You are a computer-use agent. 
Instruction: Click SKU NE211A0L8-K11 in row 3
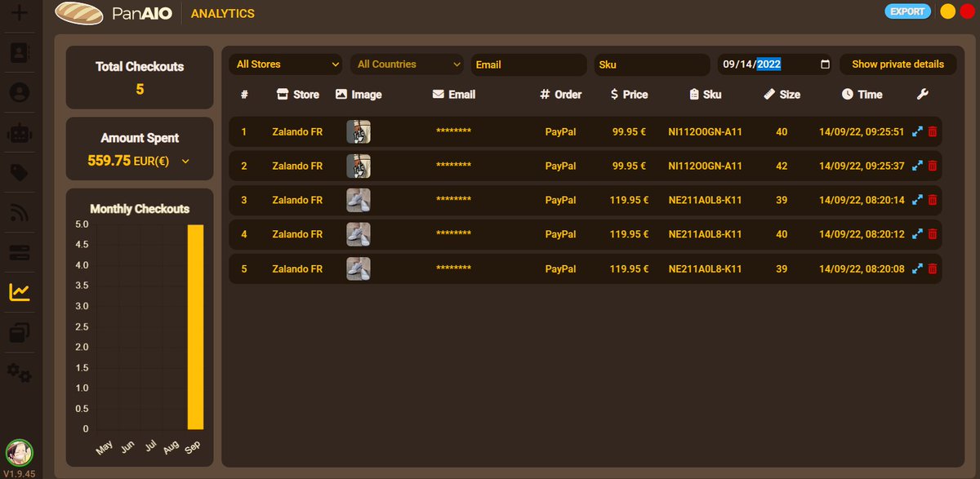pyautogui.click(x=705, y=200)
